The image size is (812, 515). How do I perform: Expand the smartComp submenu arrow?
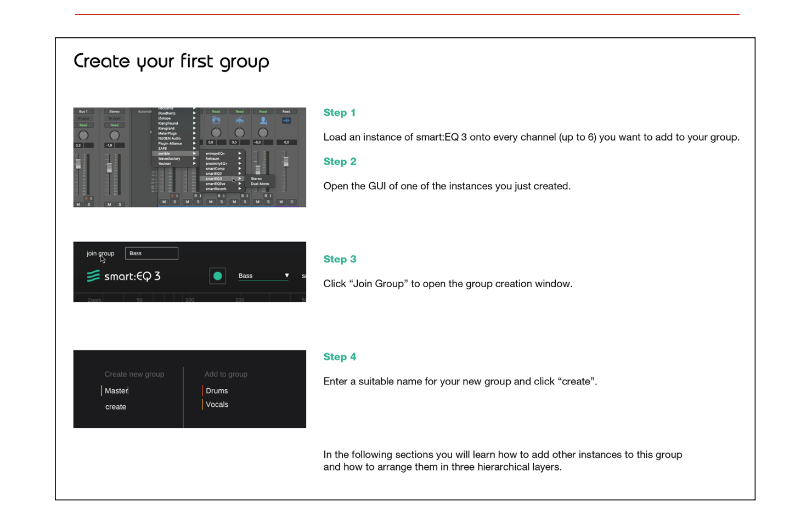pos(240,169)
